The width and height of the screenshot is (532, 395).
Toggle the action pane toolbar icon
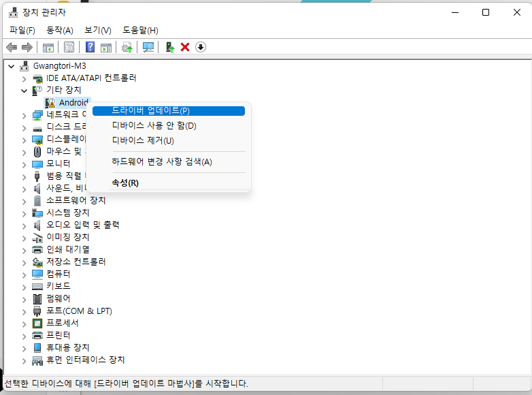coord(106,48)
